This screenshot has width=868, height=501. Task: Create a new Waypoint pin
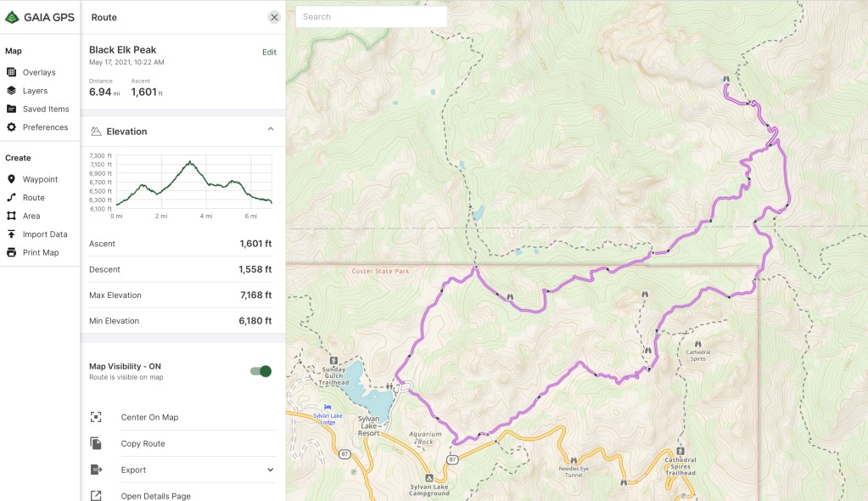coord(12,179)
